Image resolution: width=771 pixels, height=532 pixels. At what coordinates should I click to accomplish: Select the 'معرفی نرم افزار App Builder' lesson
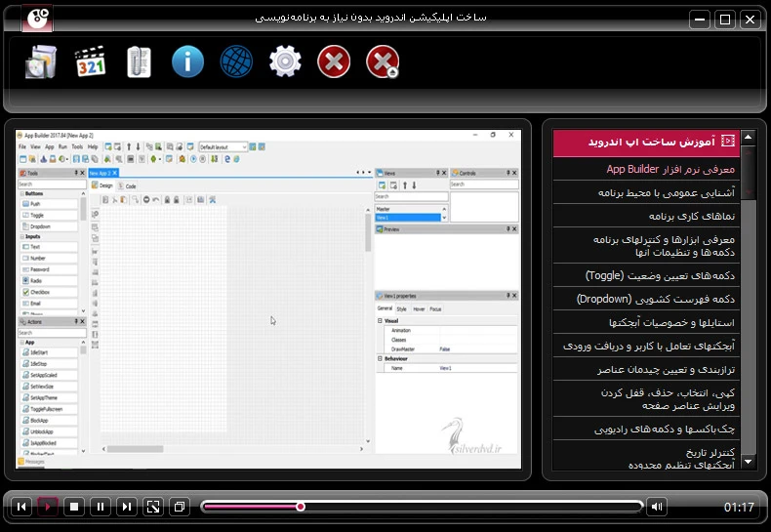[x=646, y=169]
